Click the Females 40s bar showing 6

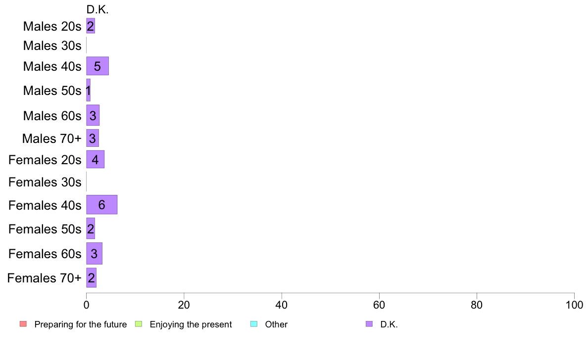coord(102,205)
